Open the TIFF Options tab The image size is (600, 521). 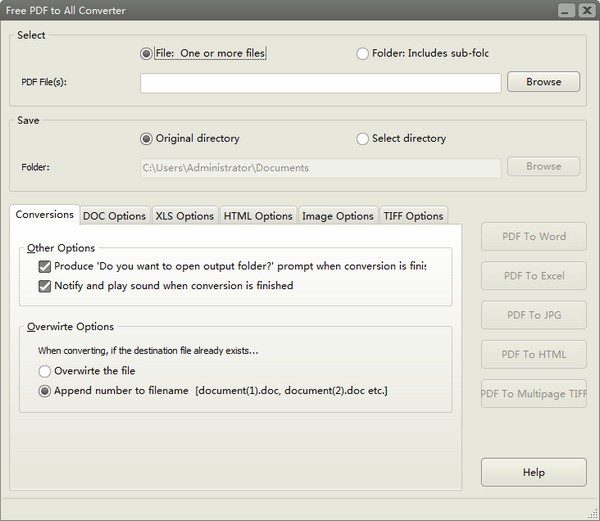[413, 216]
